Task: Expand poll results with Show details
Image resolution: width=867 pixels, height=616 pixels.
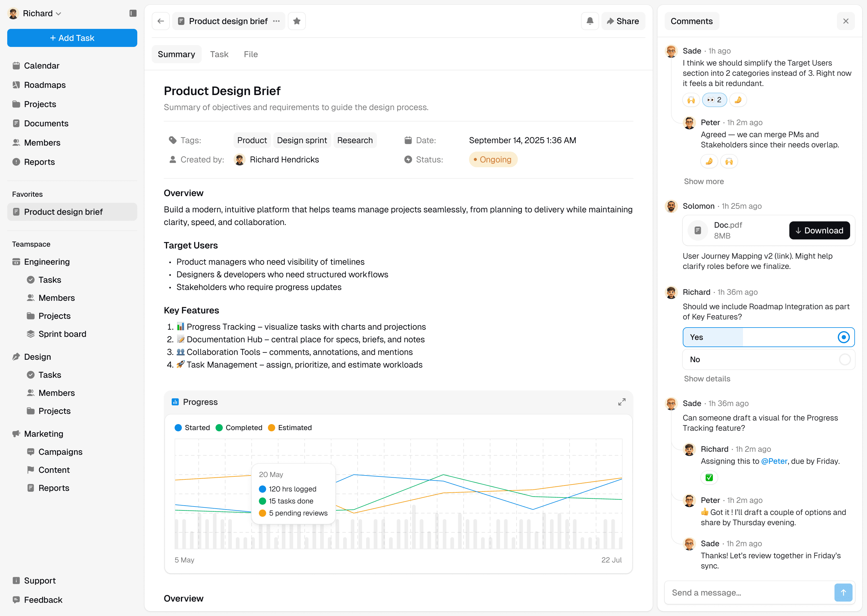Action: (x=707, y=379)
